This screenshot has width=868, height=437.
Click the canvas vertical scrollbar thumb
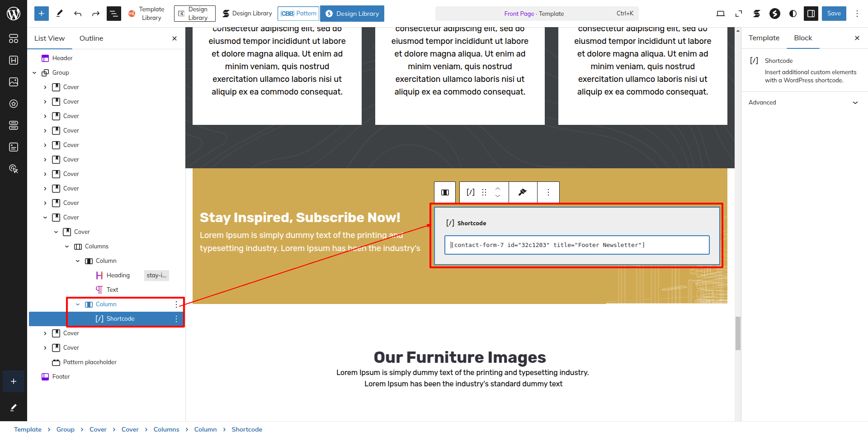[738, 333]
